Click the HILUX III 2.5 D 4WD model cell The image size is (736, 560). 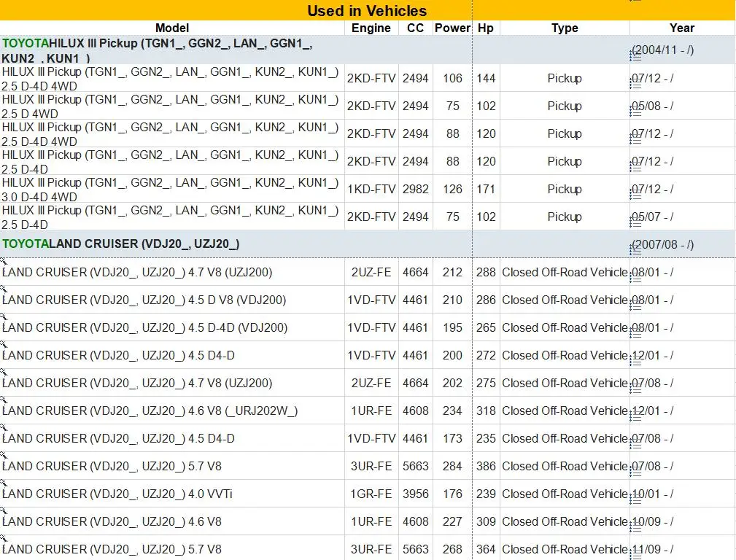coord(171,106)
